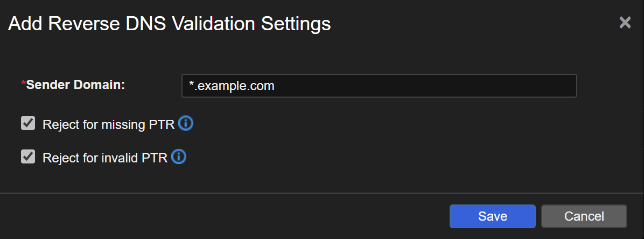Click the blue info circle after invalid PTR

[179, 157]
